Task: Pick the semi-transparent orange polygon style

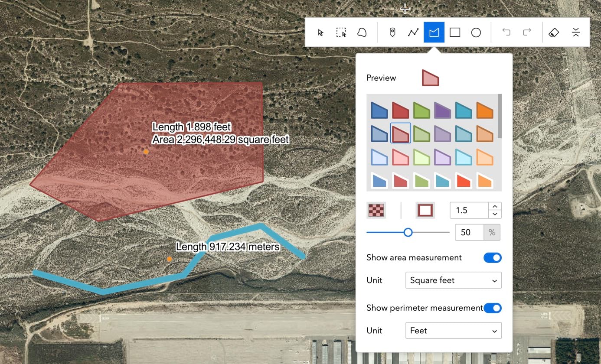Action: [x=485, y=133]
